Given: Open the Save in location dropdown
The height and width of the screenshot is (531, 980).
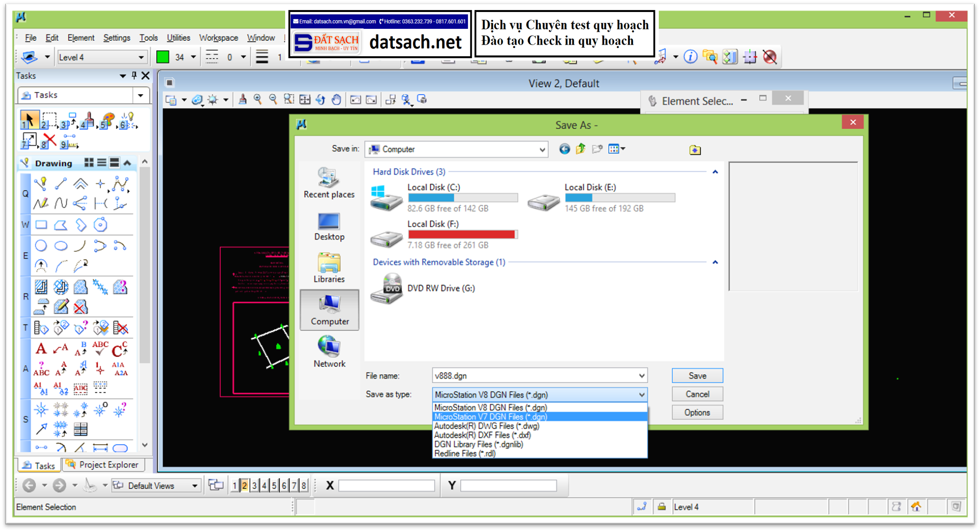Looking at the screenshot, I should (542, 149).
